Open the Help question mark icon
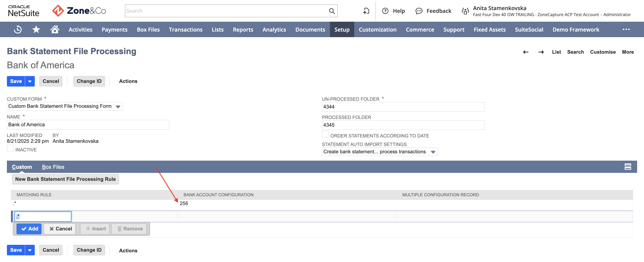Screen dimensions: 644x262 (385, 11)
